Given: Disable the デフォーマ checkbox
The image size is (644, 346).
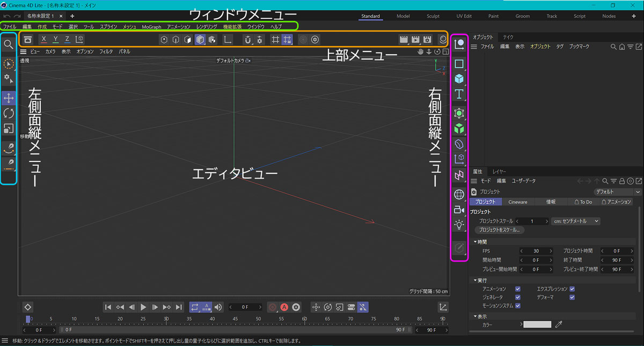Looking at the screenshot, I should click(572, 297).
